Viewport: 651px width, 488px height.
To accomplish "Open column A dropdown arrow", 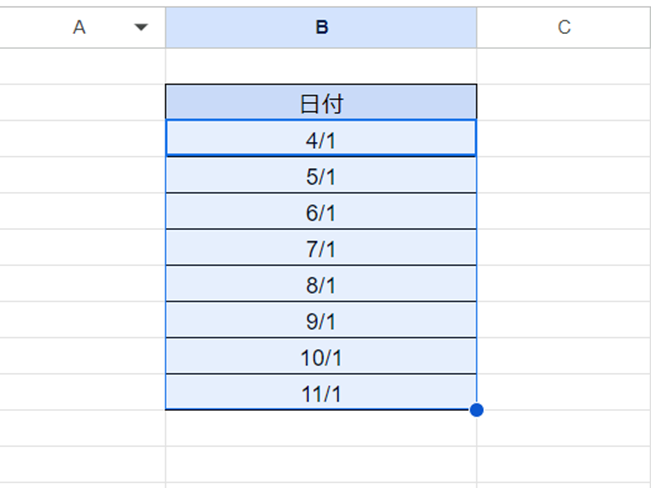I will 141,27.
